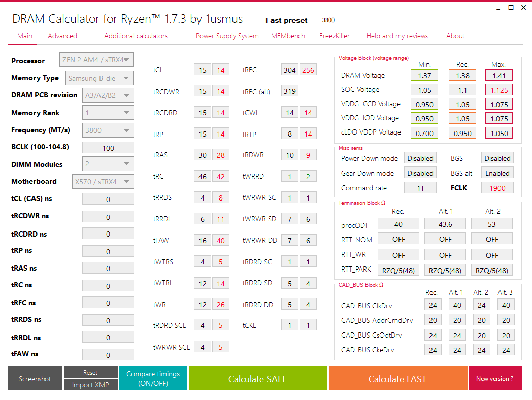Click the tRC ns input field

point(108,286)
